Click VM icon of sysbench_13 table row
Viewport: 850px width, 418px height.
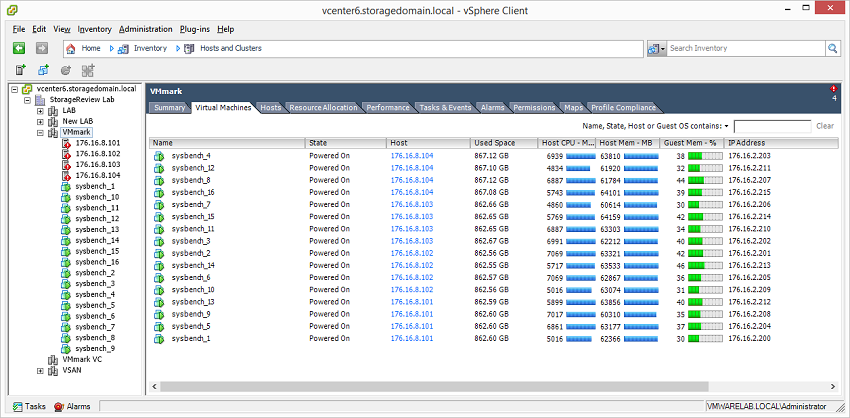pos(158,302)
